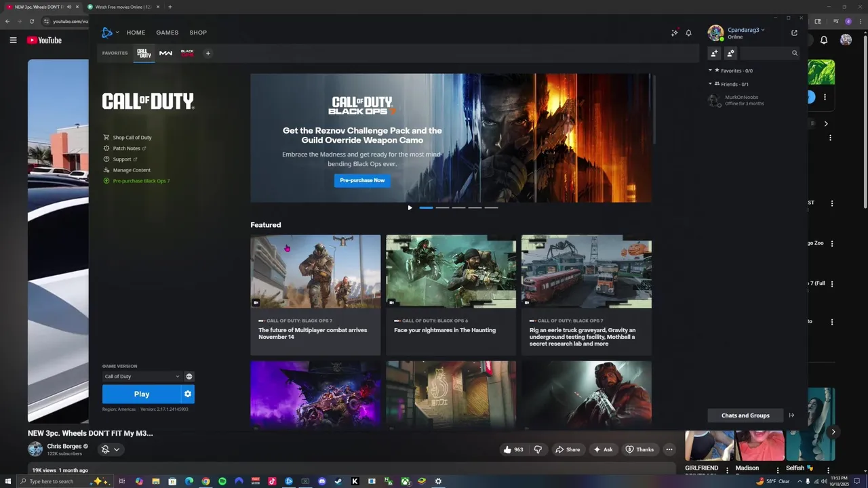The image size is (868, 488).
Task: Open subscription options chevron on YouTube
Action: coord(117,449)
